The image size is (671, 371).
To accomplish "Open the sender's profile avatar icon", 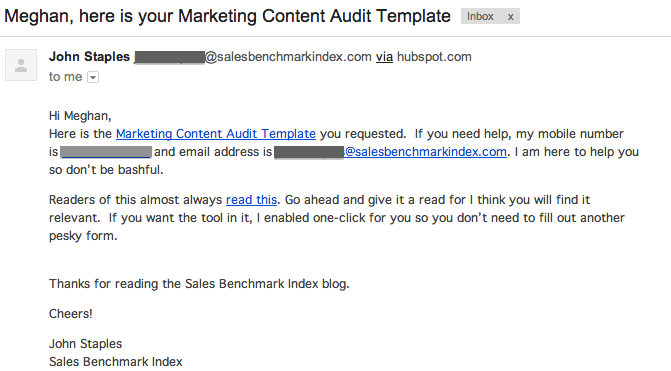I will (21, 65).
